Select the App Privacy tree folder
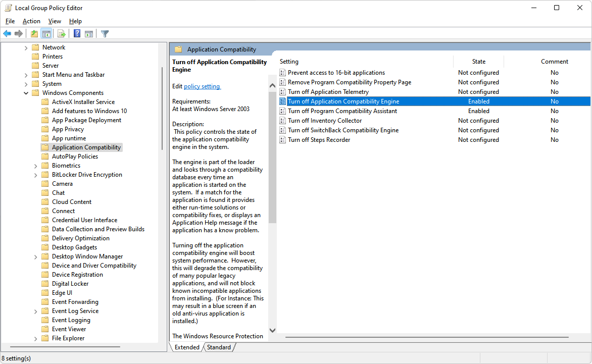The image size is (592, 364). coord(68,129)
